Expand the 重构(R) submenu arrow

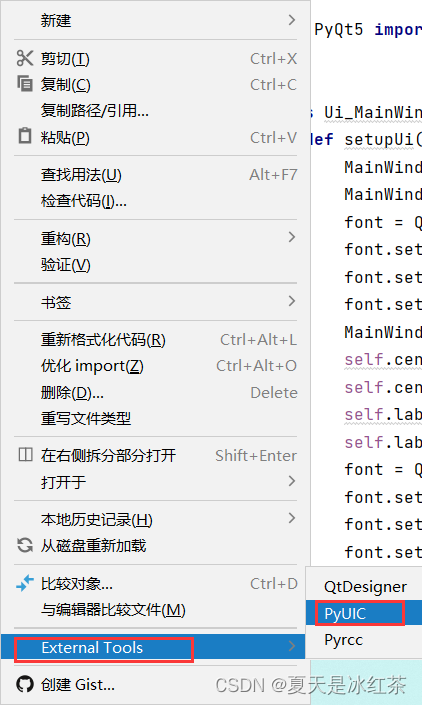[292, 237]
